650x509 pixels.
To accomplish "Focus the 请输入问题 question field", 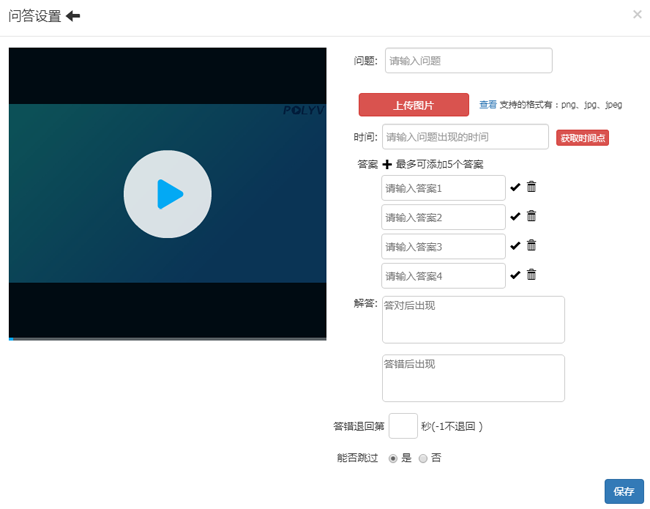I will (x=468, y=61).
